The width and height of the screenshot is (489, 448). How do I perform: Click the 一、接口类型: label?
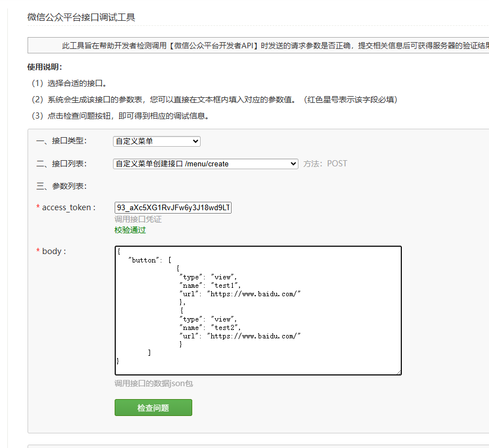[x=61, y=141]
